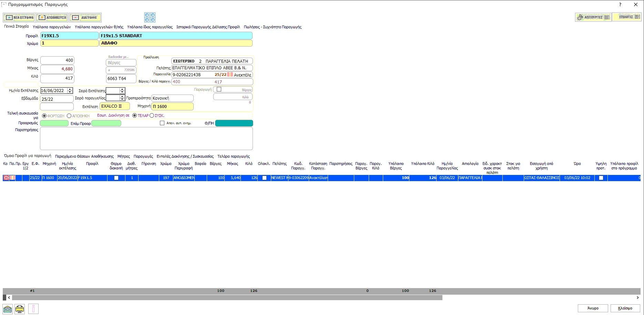This screenshot has width=644, height=315.
Task: Switch to the Υπόλοιπα παραγγελιών tab
Action: [52, 27]
